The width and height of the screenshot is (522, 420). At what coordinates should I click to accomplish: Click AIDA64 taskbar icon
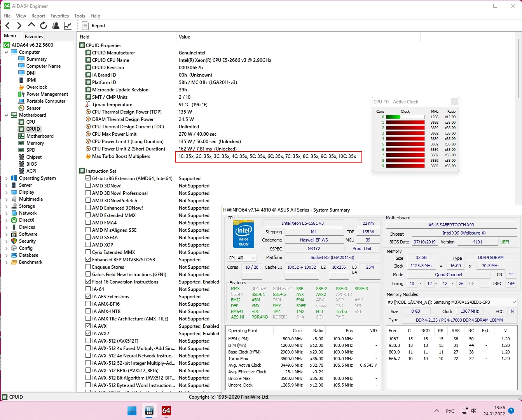[x=166, y=411]
